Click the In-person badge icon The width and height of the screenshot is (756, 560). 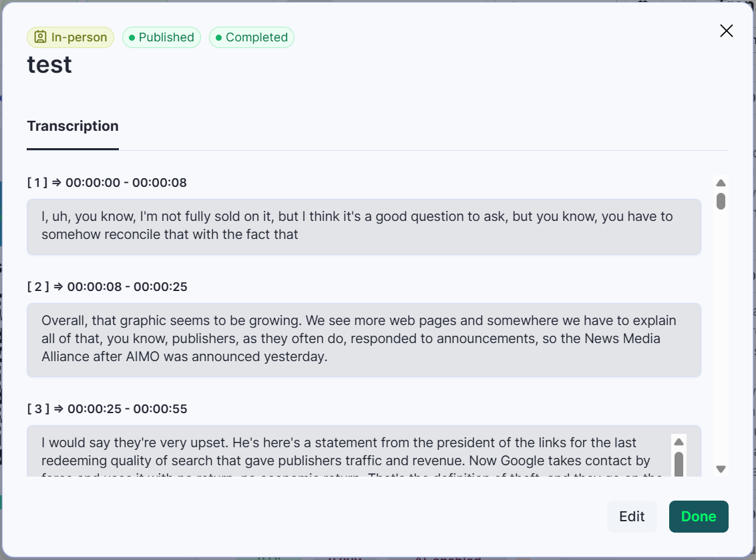click(x=41, y=37)
